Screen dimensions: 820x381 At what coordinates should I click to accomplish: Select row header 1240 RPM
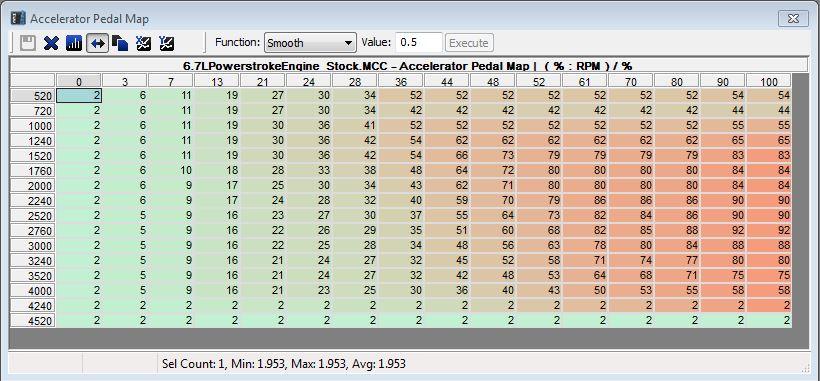point(32,141)
